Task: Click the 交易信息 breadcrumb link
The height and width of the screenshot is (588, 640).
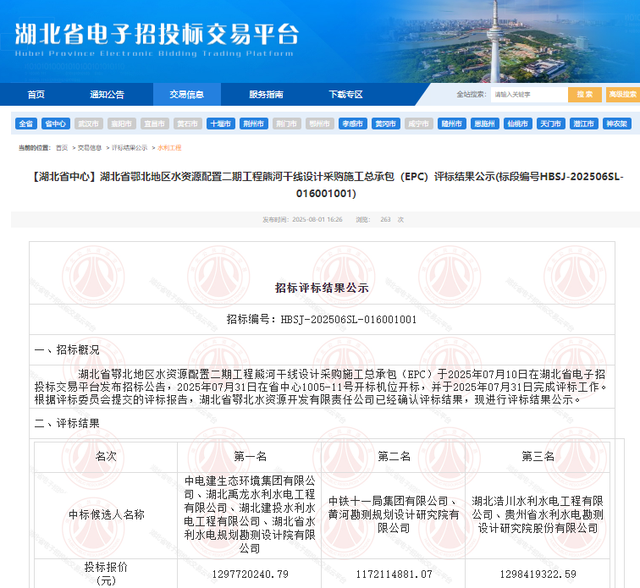Action: tap(89, 148)
